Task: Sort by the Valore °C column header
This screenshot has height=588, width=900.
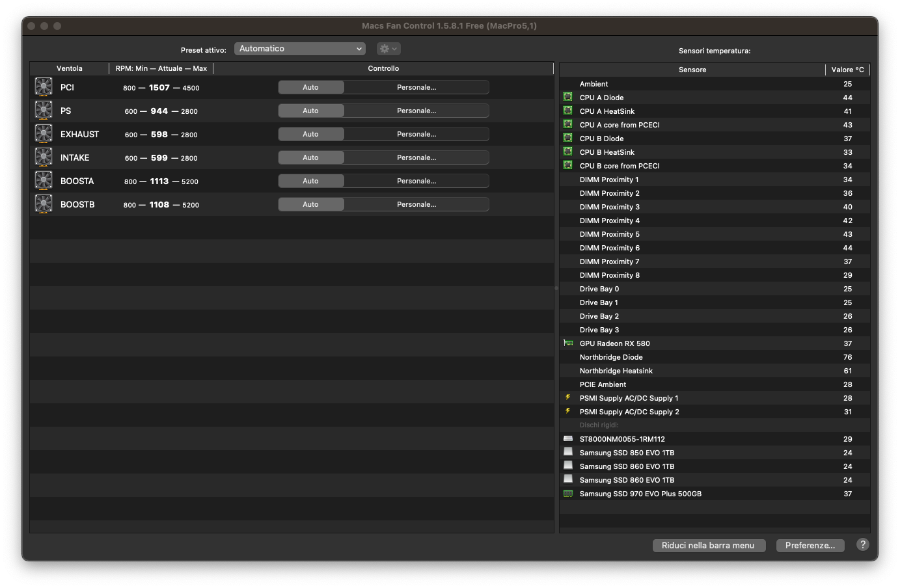Action: tap(848, 70)
